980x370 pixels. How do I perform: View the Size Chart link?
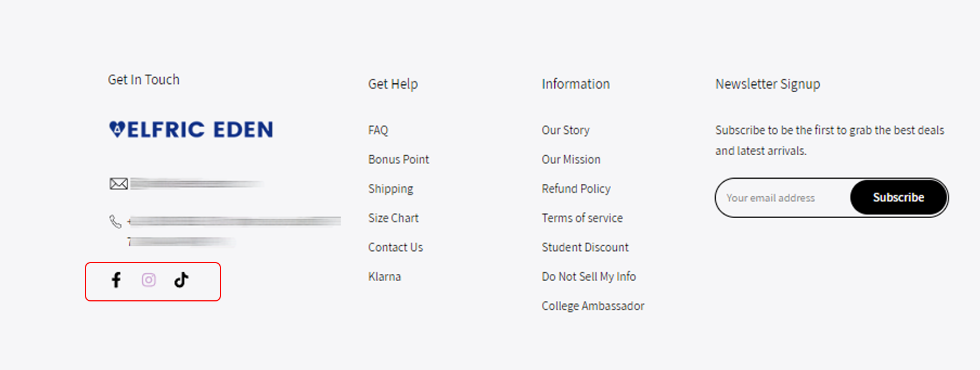point(394,218)
